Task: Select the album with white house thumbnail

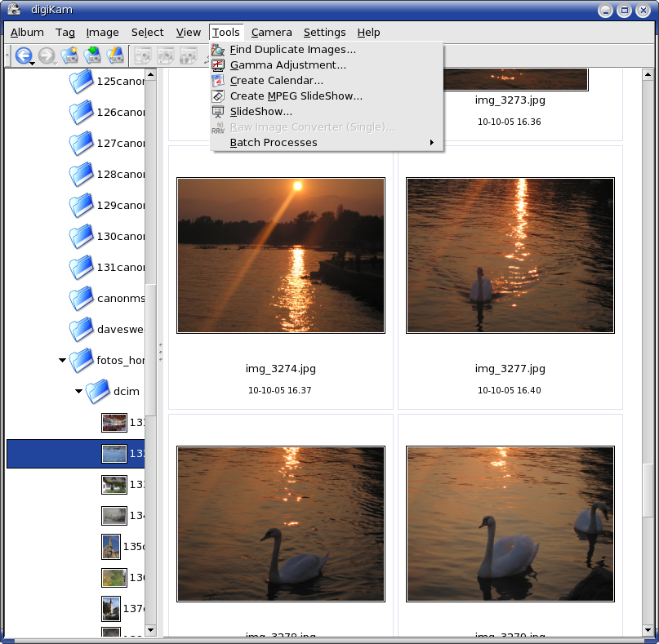Action: coord(122,484)
